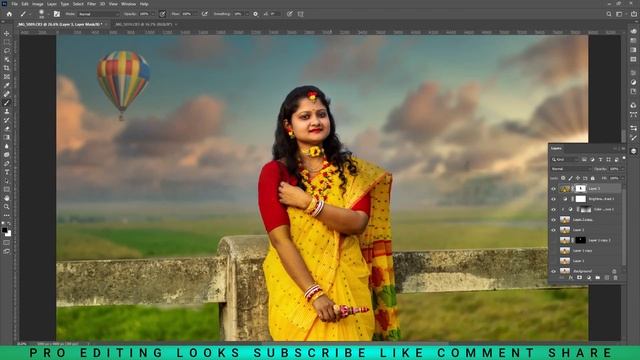Select the Zoom tool

7,207
